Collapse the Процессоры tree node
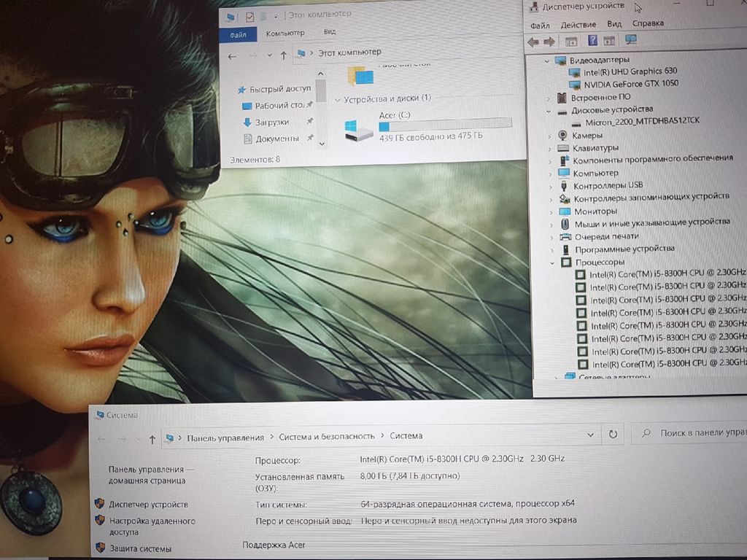 pyautogui.click(x=553, y=262)
